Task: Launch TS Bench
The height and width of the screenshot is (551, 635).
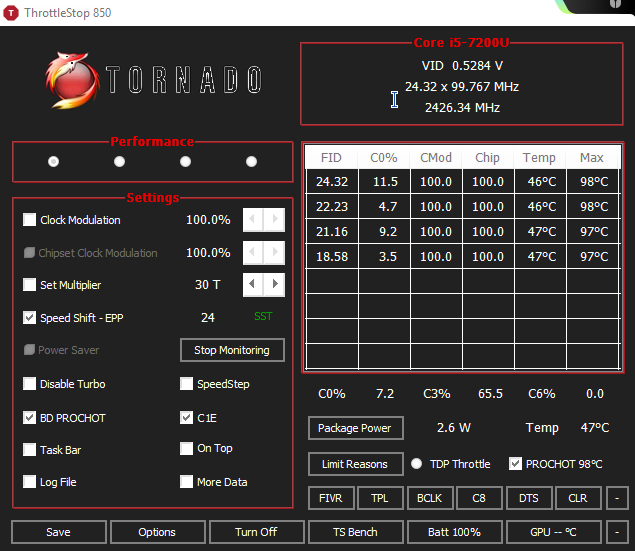Action: tap(356, 532)
